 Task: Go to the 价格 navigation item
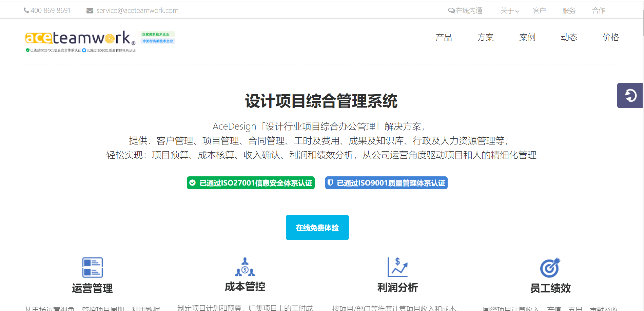611,37
